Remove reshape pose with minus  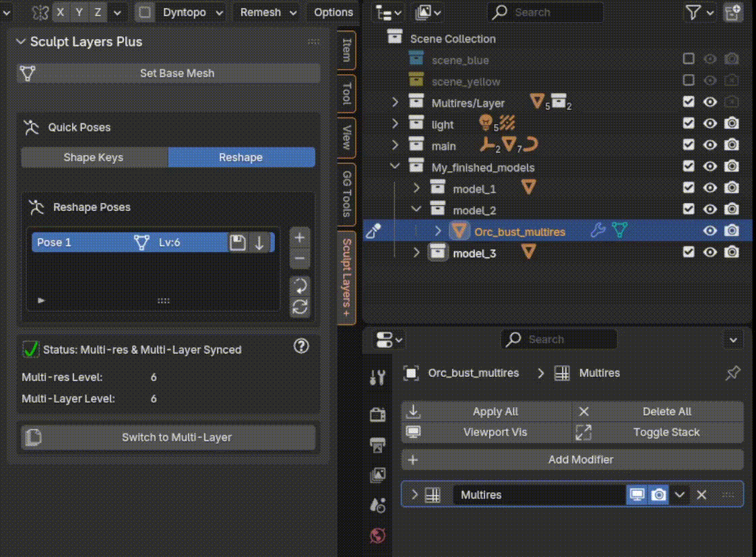click(299, 259)
